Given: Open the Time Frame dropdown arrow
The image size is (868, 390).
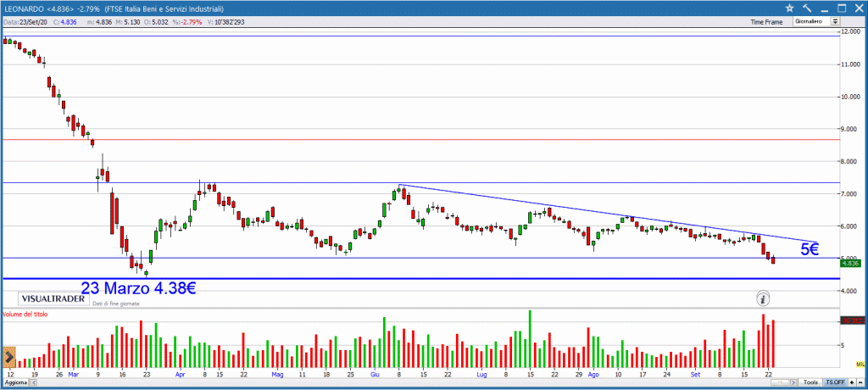Looking at the screenshot, I should pyautogui.click(x=834, y=21).
